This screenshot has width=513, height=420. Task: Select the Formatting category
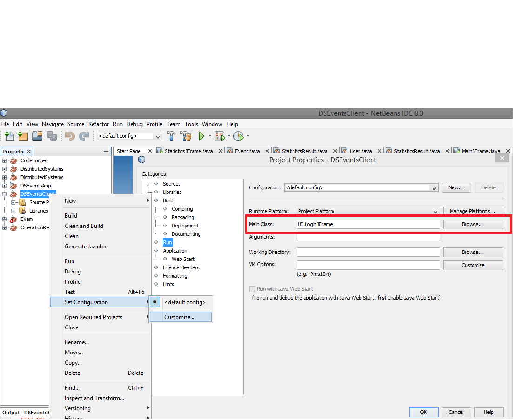coord(175,276)
